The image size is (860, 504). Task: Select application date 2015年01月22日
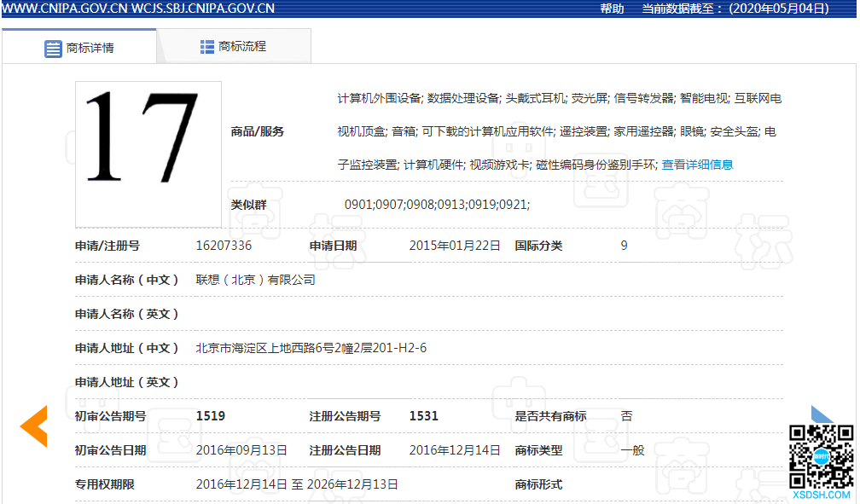coord(455,246)
